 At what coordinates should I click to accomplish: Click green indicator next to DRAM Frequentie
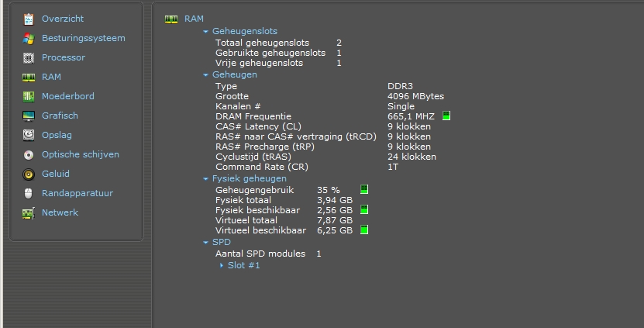click(446, 116)
